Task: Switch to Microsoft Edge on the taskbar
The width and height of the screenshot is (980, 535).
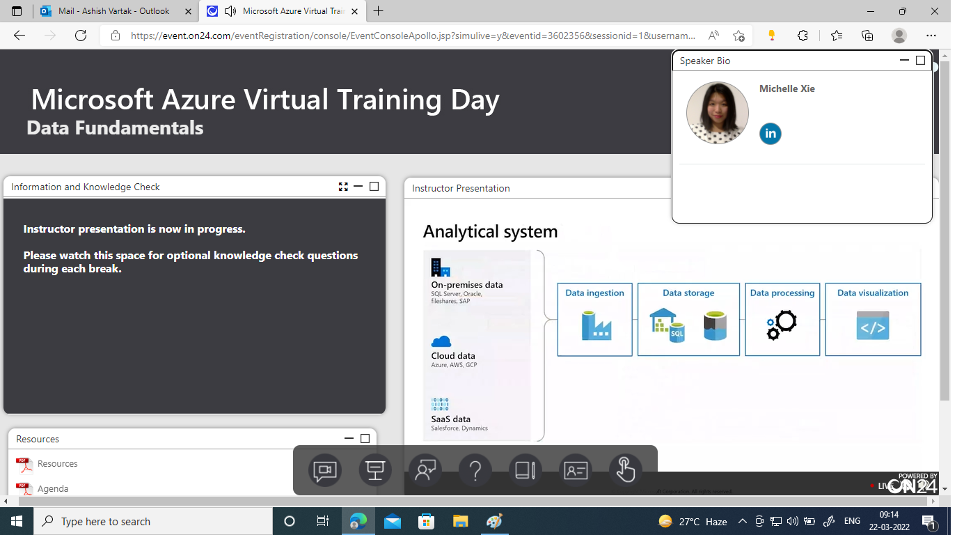Action: coord(358,521)
